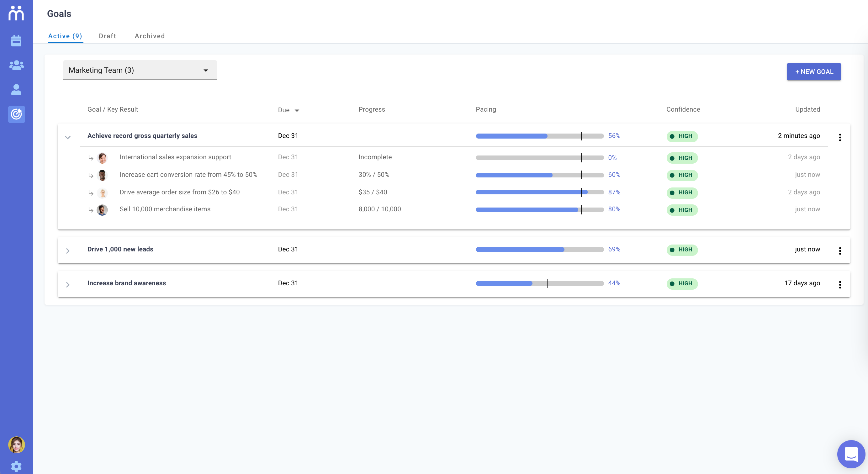Select the Goals target icon in sidebar
This screenshot has width=868, height=474.
click(16, 114)
